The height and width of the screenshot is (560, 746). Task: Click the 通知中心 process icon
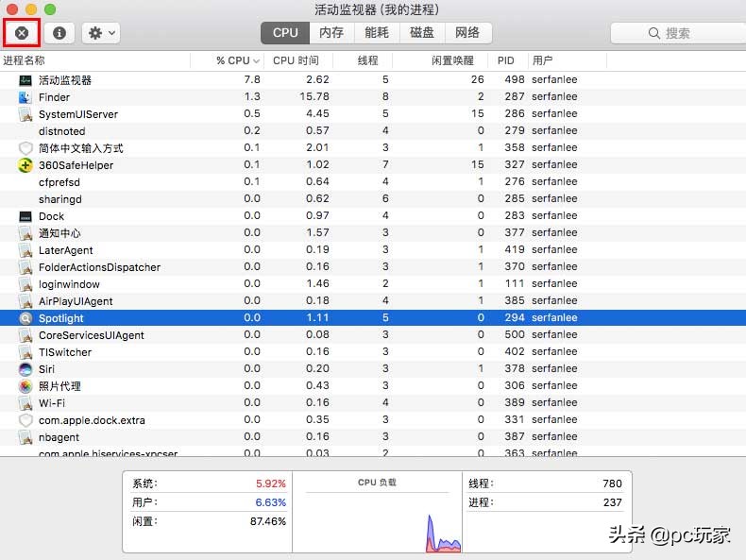(25, 233)
